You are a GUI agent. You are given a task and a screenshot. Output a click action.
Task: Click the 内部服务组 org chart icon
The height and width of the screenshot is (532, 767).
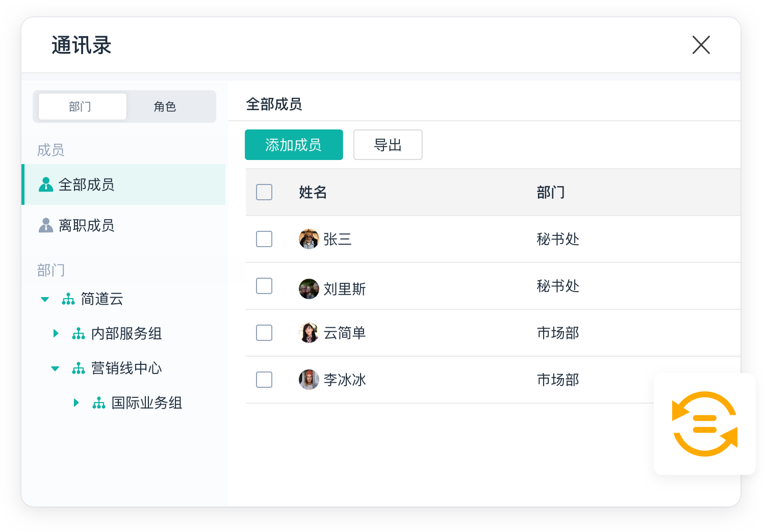[79, 334]
